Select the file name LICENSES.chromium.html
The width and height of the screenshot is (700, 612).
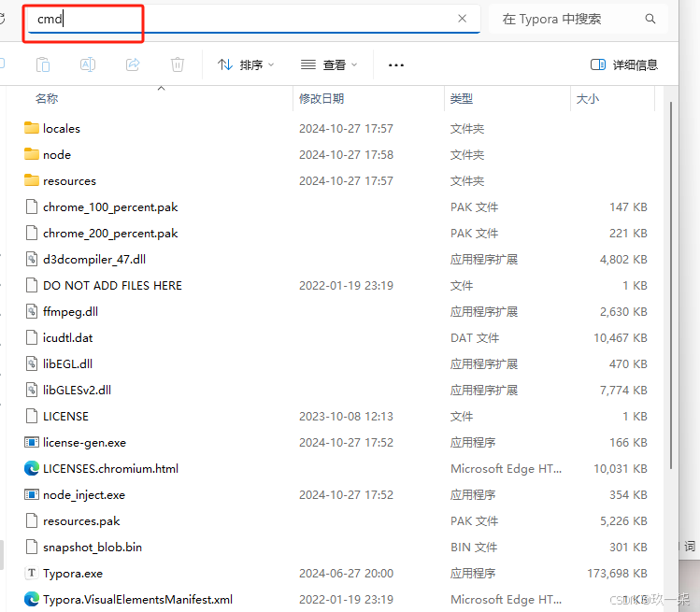110,469
